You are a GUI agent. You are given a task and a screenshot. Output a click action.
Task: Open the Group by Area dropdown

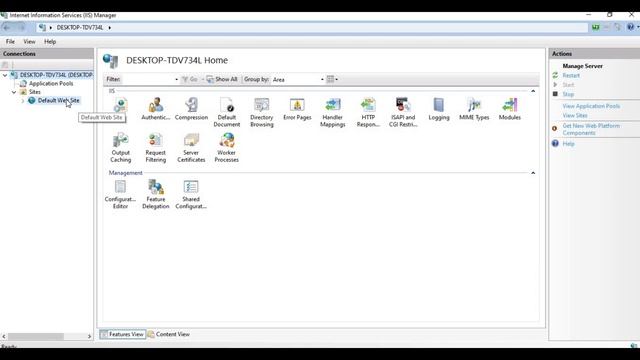tap(298, 80)
